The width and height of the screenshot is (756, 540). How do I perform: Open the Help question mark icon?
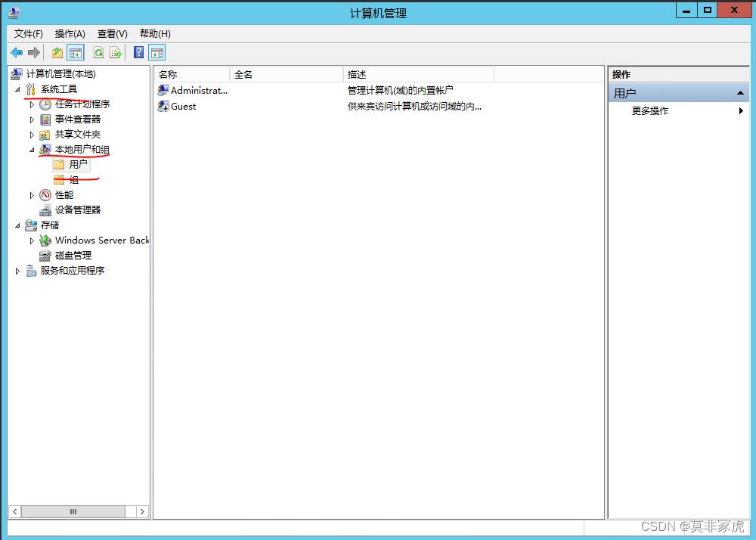click(139, 52)
